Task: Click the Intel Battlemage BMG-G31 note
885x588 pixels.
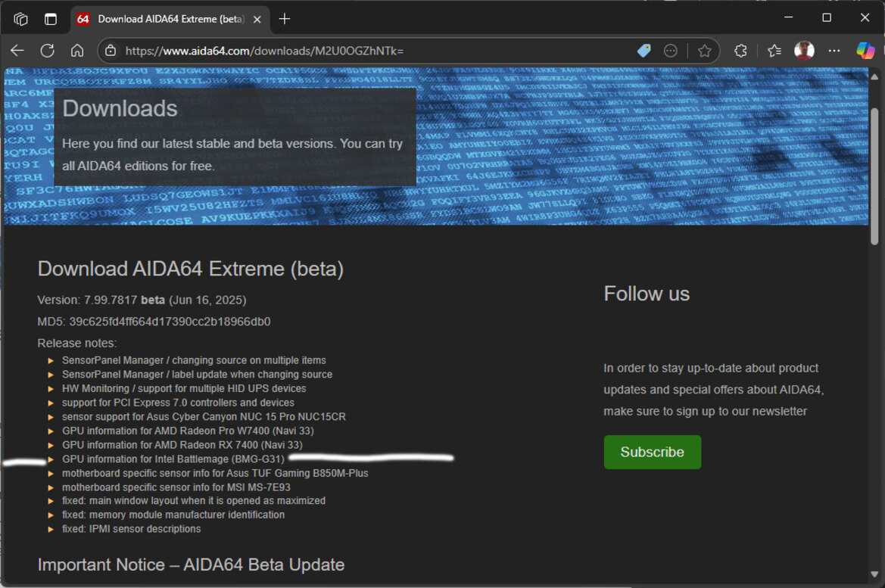Action: tap(173, 459)
